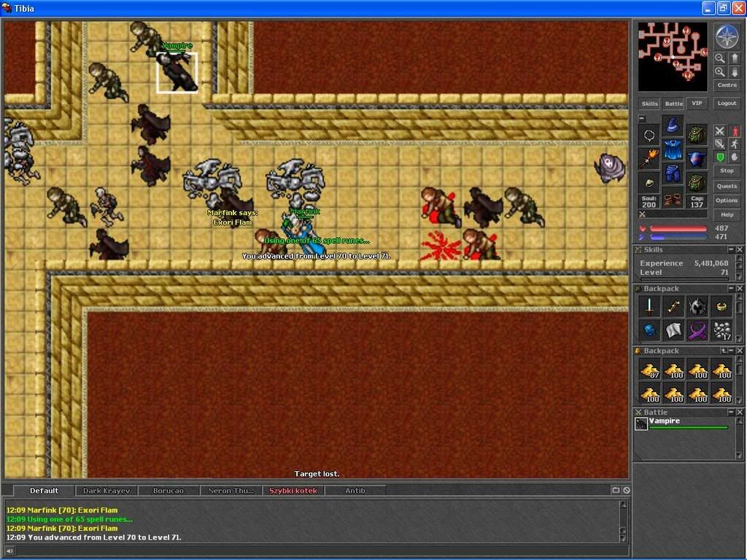The image size is (747, 560).
Task: Collapse the inventory equipment panel
Action: point(642,119)
